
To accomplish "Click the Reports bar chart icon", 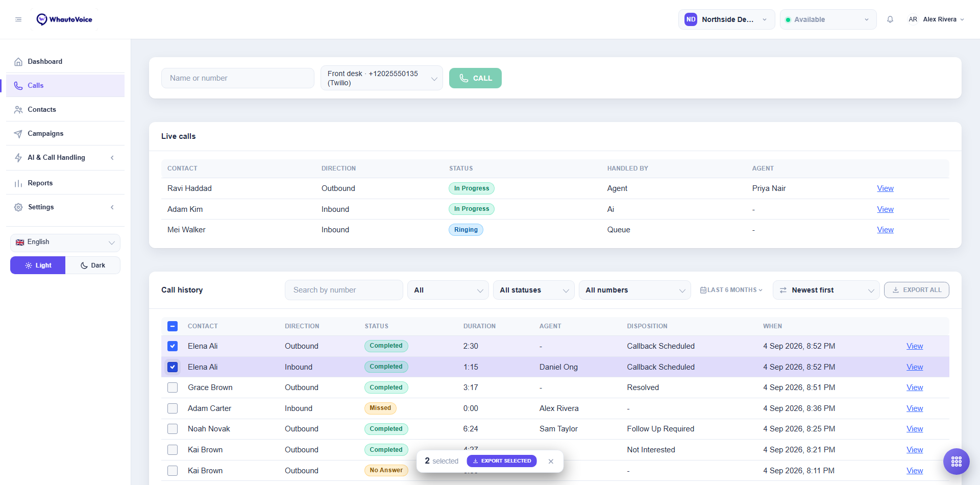I will coord(18,183).
